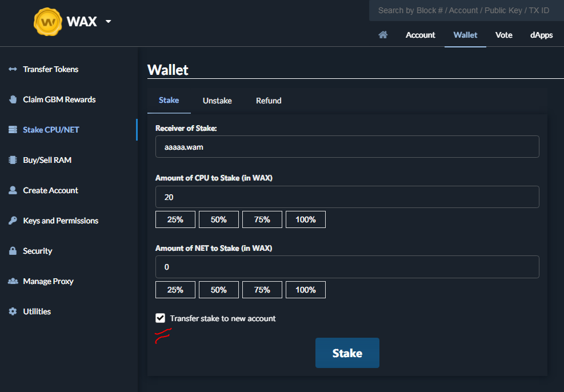
Task: Focus the block/account search box
Action: pyautogui.click(x=466, y=10)
